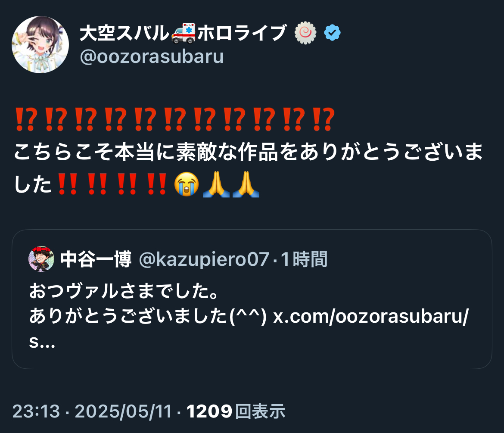Click the naruto swirl affiliation badge
Image resolution: width=504 pixels, height=433 pixels.
[305, 32]
